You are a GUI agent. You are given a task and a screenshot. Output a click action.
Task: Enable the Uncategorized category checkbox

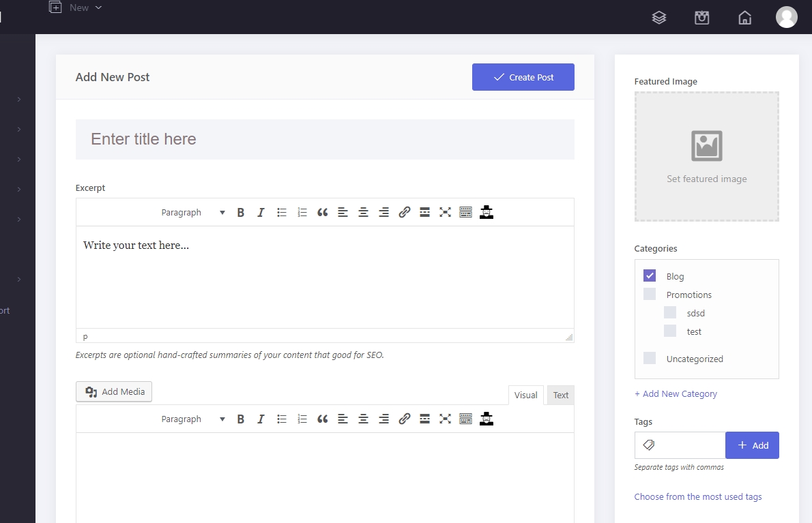click(x=650, y=359)
